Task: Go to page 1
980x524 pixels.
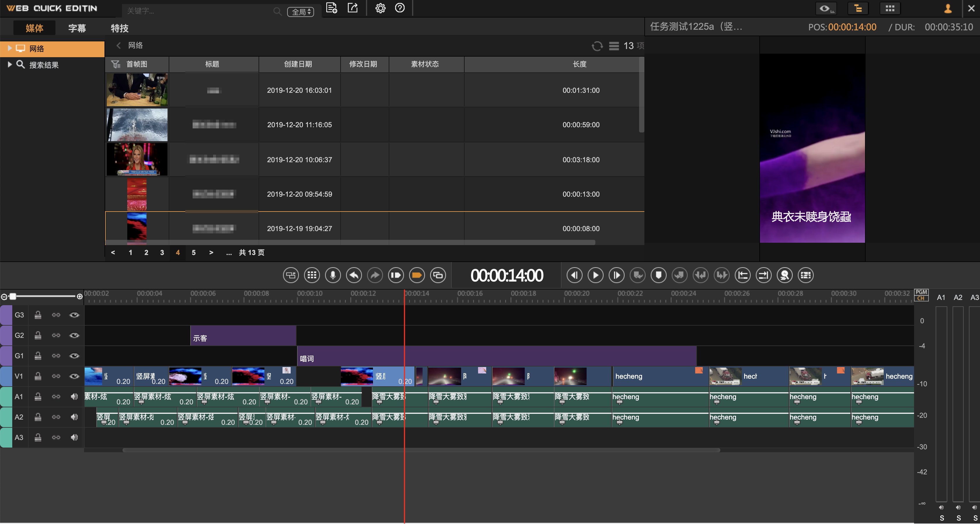Action: click(x=130, y=252)
